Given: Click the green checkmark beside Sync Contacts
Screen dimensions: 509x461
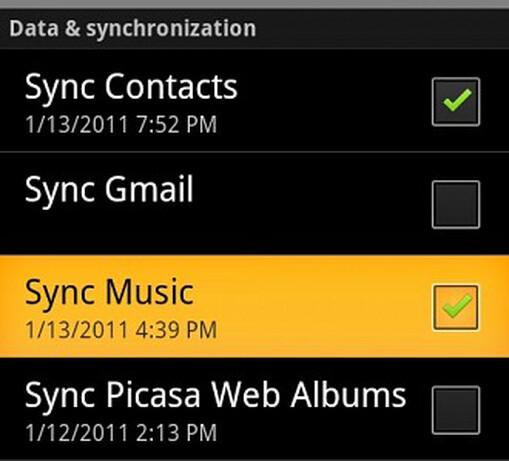Looking at the screenshot, I should pos(457,100).
